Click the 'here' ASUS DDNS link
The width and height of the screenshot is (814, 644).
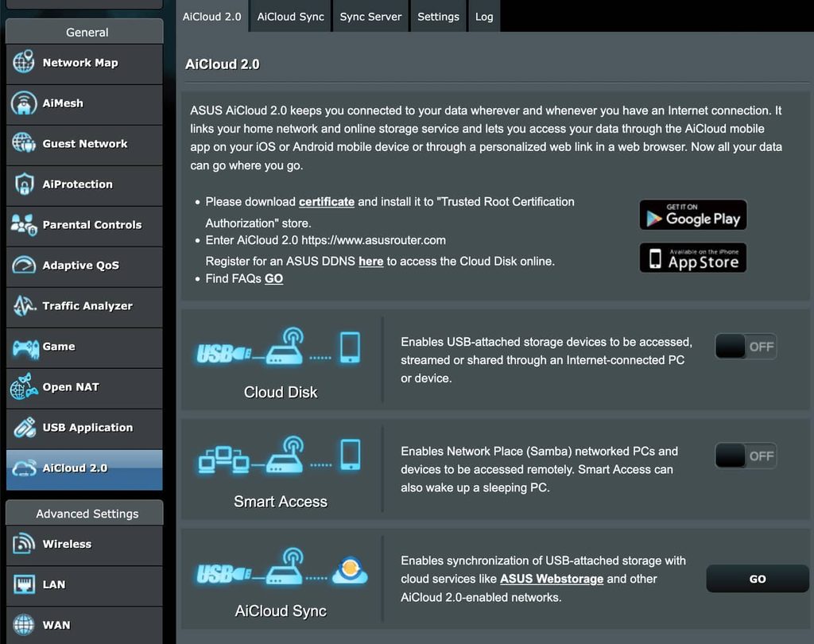pyautogui.click(x=370, y=262)
